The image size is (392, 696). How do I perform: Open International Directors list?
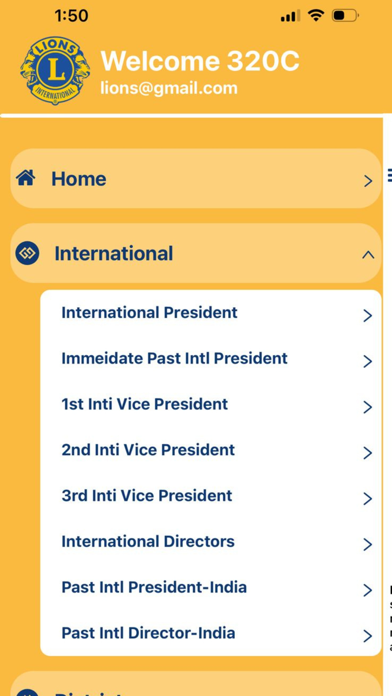[210, 542]
